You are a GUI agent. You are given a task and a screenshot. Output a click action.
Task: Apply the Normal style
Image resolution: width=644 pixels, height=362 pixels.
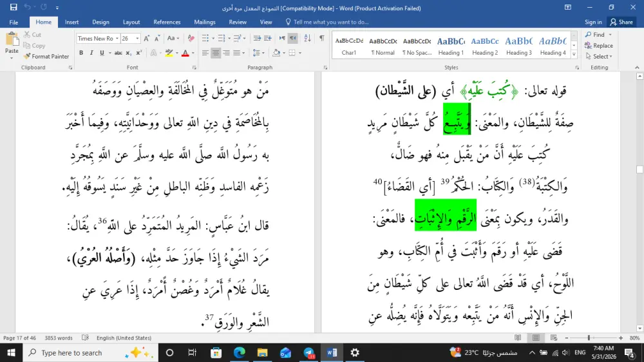(x=383, y=46)
